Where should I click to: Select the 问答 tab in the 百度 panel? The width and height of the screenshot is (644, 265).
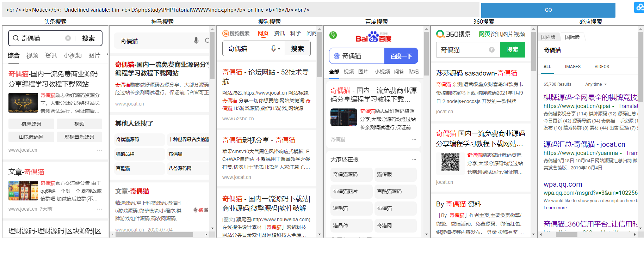pos(399,72)
